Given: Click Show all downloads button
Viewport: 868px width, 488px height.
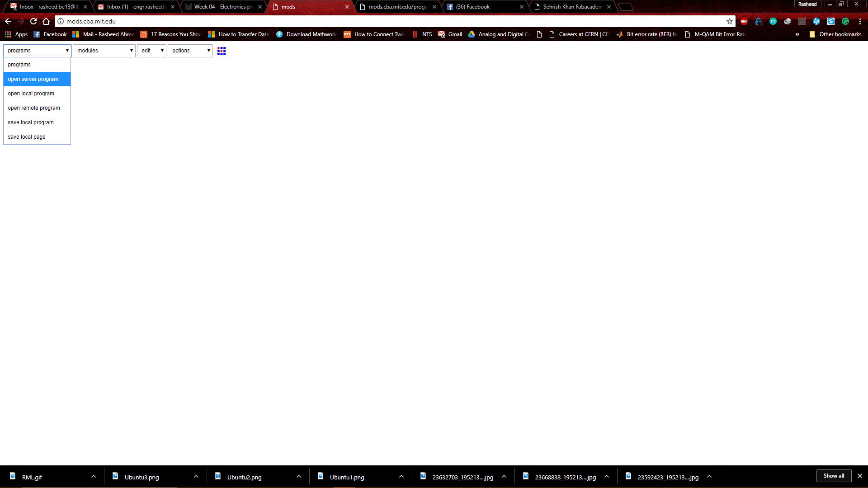Looking at the screenshot, I should pos(834,476).
